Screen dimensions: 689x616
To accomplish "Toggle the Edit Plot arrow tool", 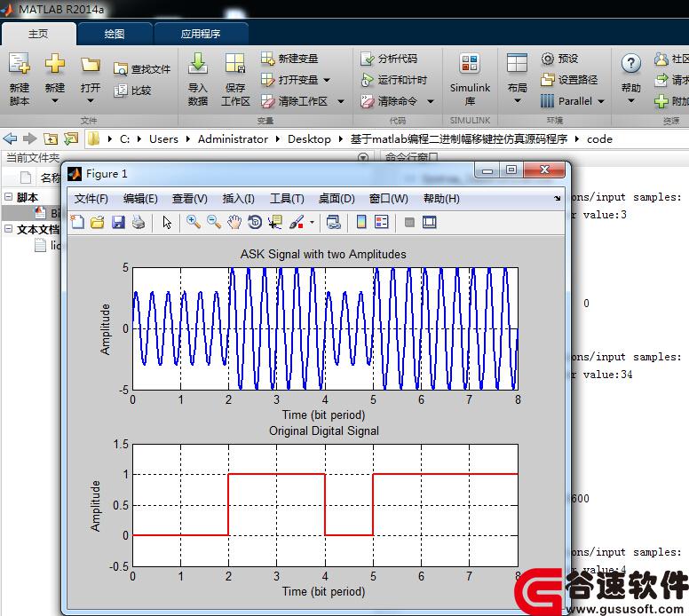I will click(167, 222).
